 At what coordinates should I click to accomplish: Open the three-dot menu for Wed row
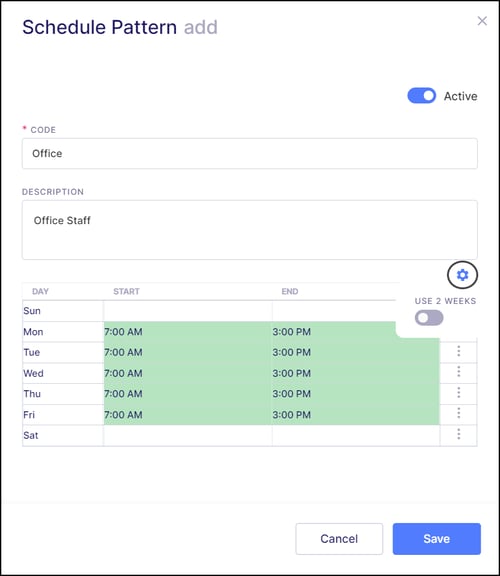[x=458, y=372]
